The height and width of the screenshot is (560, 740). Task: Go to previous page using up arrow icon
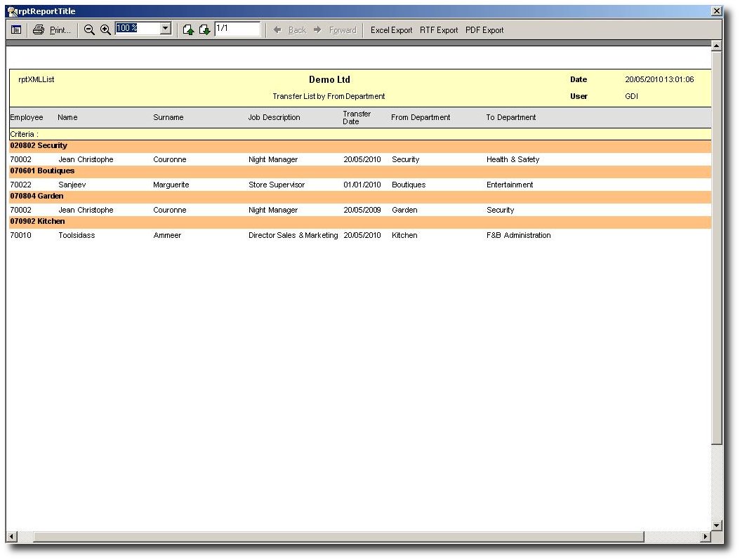pos(188,30)
